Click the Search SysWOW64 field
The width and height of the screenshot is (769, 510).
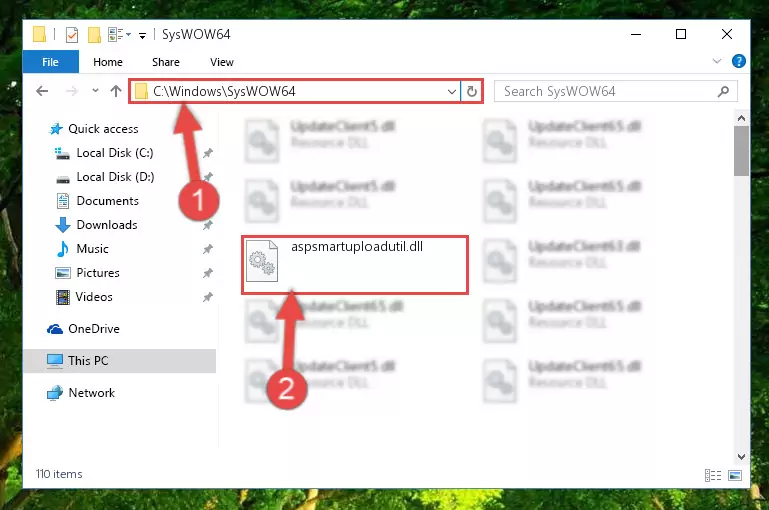615,91
